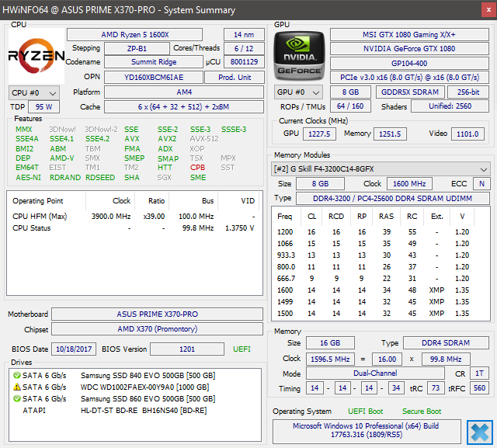
Task: Click the ROPs / TMUs value 64 / 160
Action: [x=350, y=106]
